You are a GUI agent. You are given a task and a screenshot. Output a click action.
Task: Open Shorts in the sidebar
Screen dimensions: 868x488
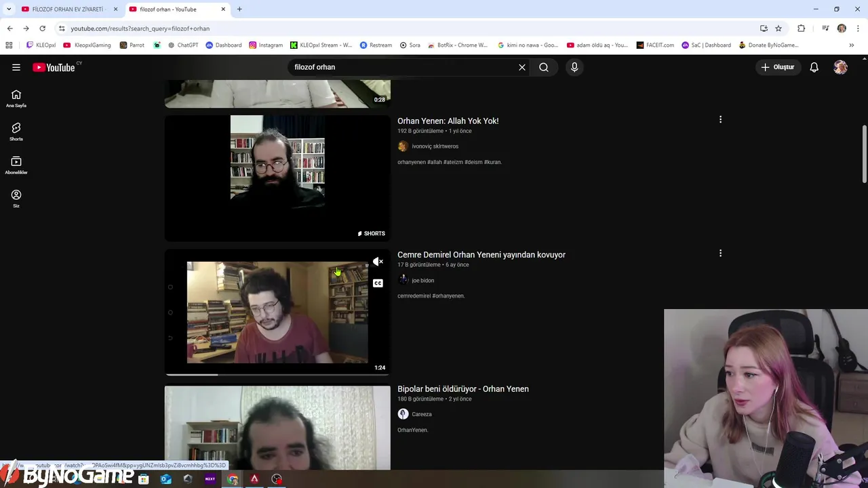16,132
